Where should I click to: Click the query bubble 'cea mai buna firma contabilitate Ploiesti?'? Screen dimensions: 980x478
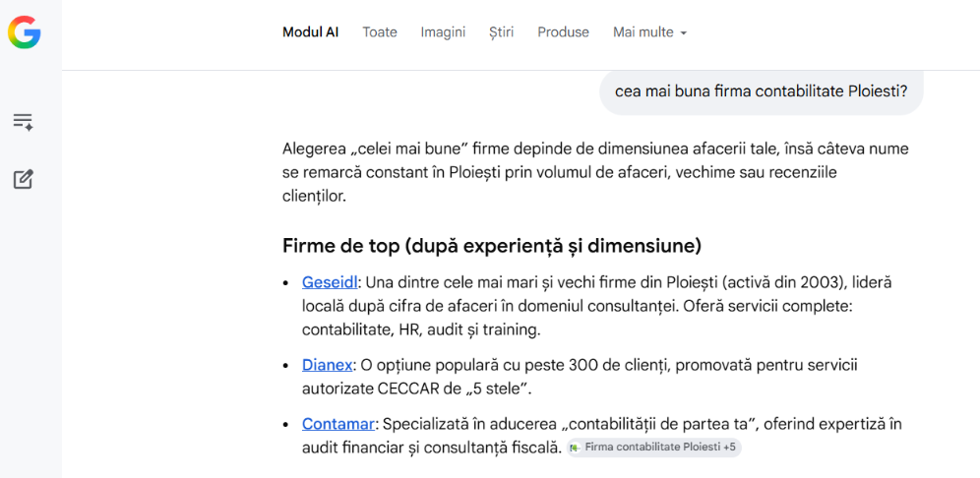(x=762, y=91)
